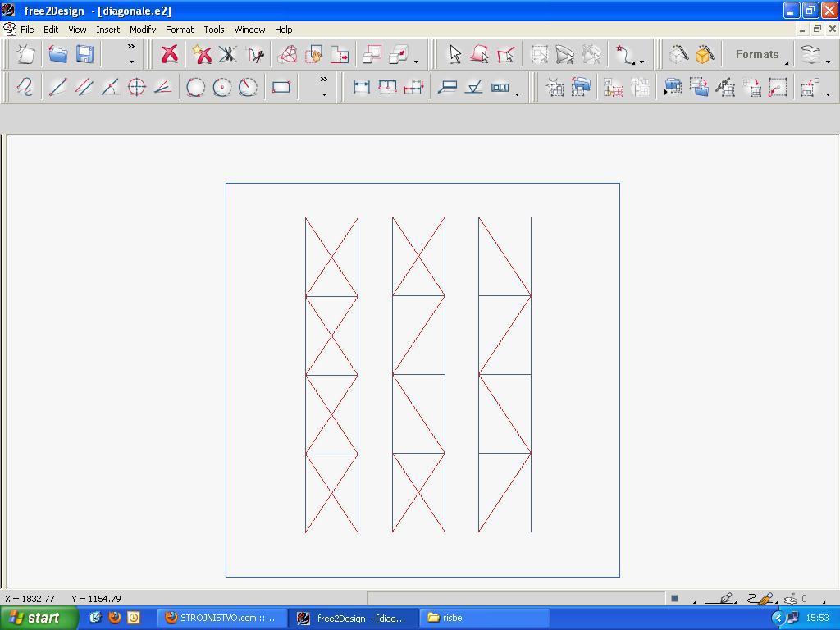Image resolution: width=840 pixels, height=630 pixels.
Task: Choose the spline curve drawing tool
Action: (x=25, y=87)
